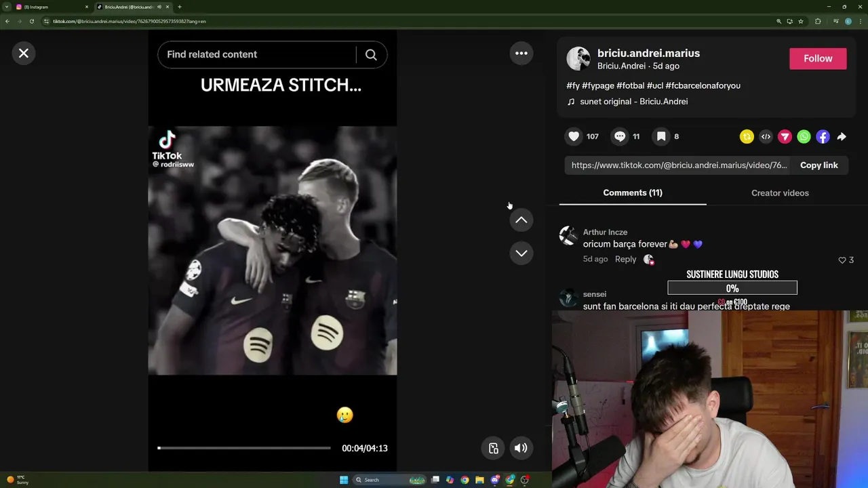Reload the current page
Image resolution: width=868 pixels, height=488 pixels.
pyautogui.click(x=31, y=21)
